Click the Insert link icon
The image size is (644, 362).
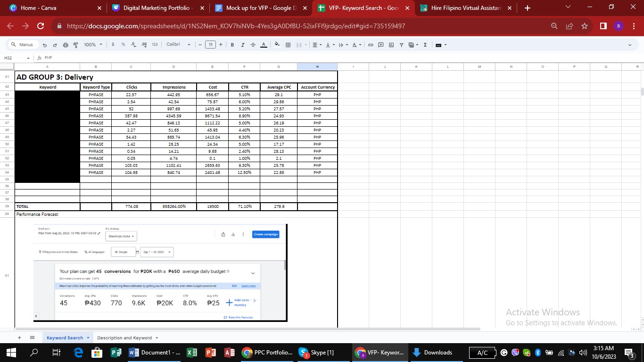point(371,45)
